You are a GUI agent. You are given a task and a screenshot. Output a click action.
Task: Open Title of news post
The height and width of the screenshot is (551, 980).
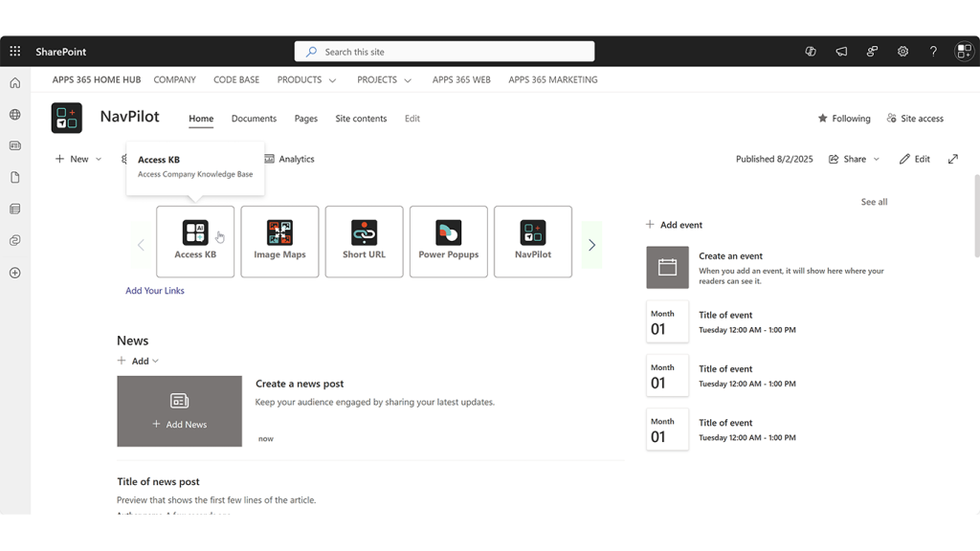click(158, 482)
